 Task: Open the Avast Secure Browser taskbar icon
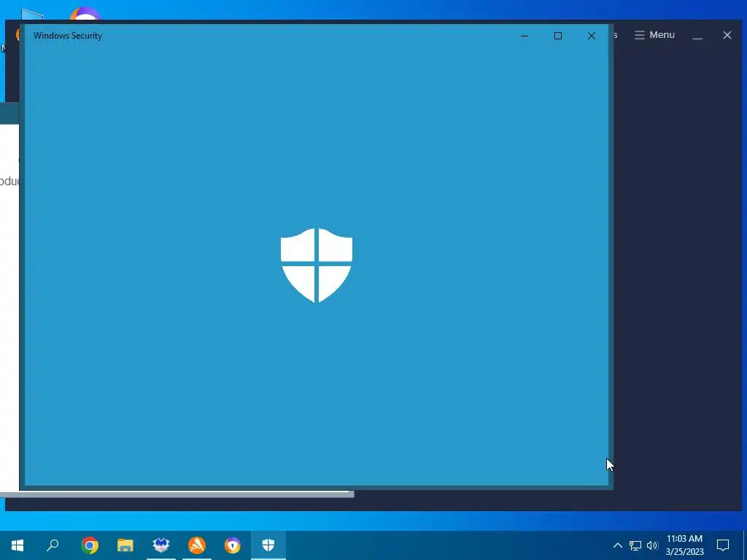pos(233,545)
